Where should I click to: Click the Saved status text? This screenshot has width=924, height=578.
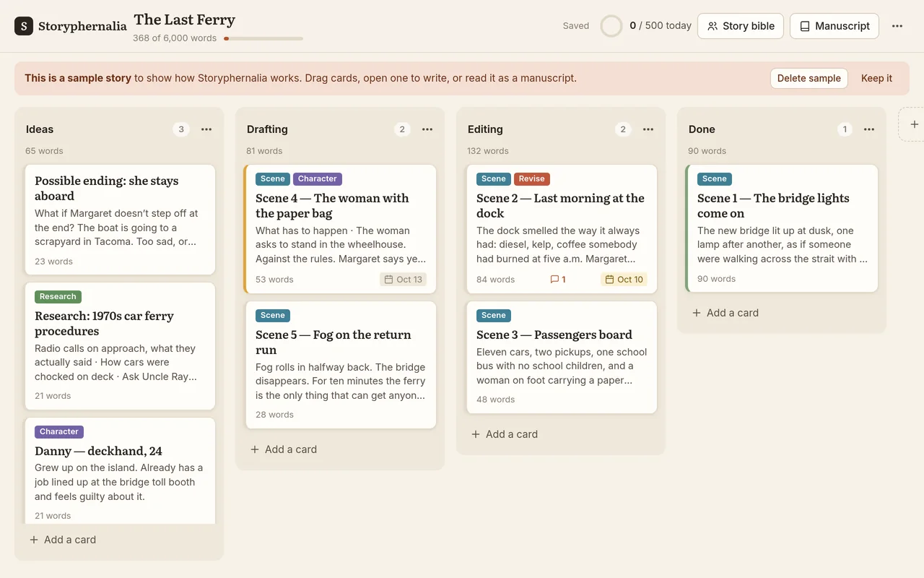coord(576,26)
